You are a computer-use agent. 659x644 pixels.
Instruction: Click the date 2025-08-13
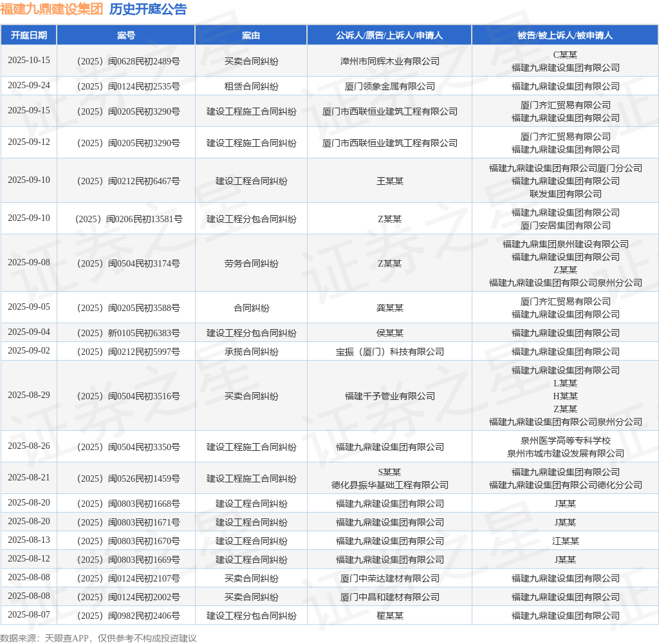click(x=28, y=540)
